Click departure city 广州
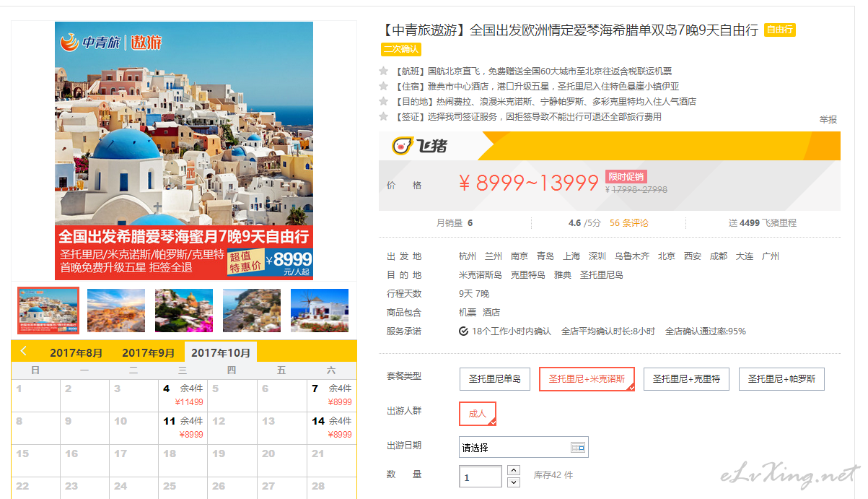 (x=771, y=256)
